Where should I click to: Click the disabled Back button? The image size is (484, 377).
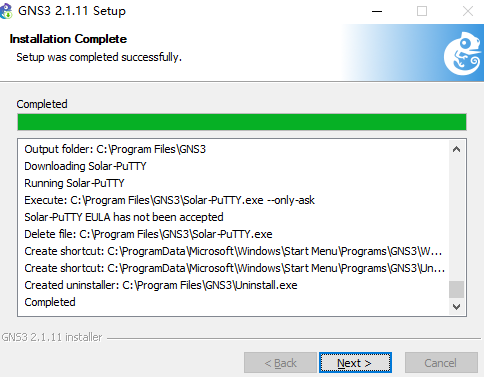[280, 363]
